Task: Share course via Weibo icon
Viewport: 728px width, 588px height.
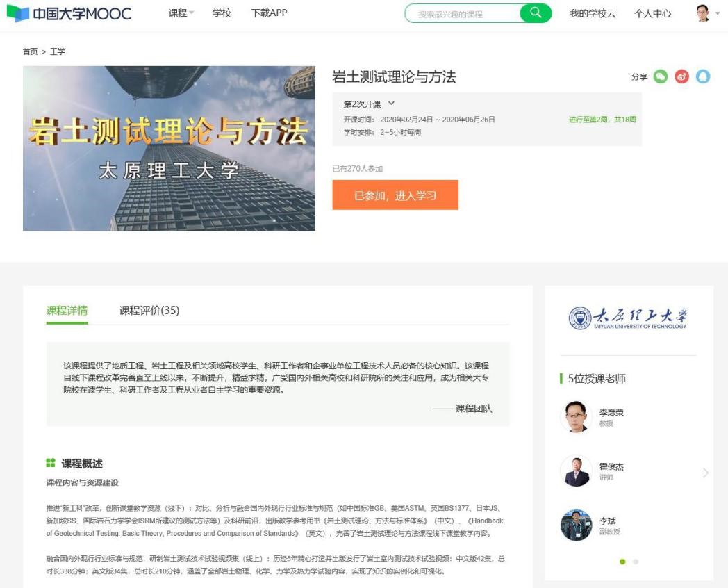Action: click(681, 77)
